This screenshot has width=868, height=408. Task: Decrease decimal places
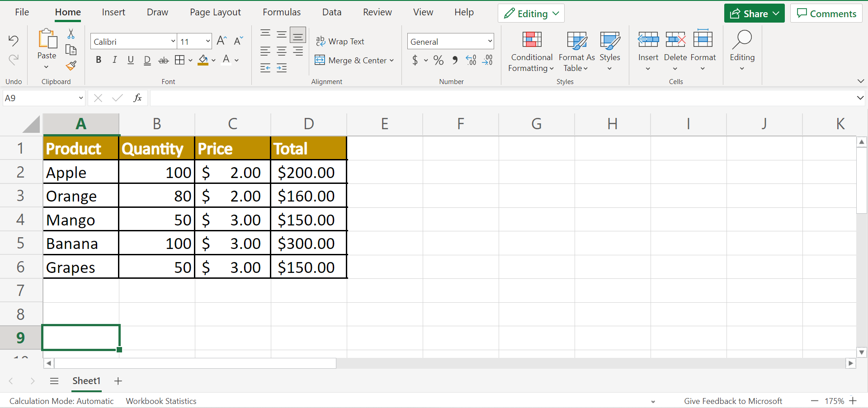487,60
